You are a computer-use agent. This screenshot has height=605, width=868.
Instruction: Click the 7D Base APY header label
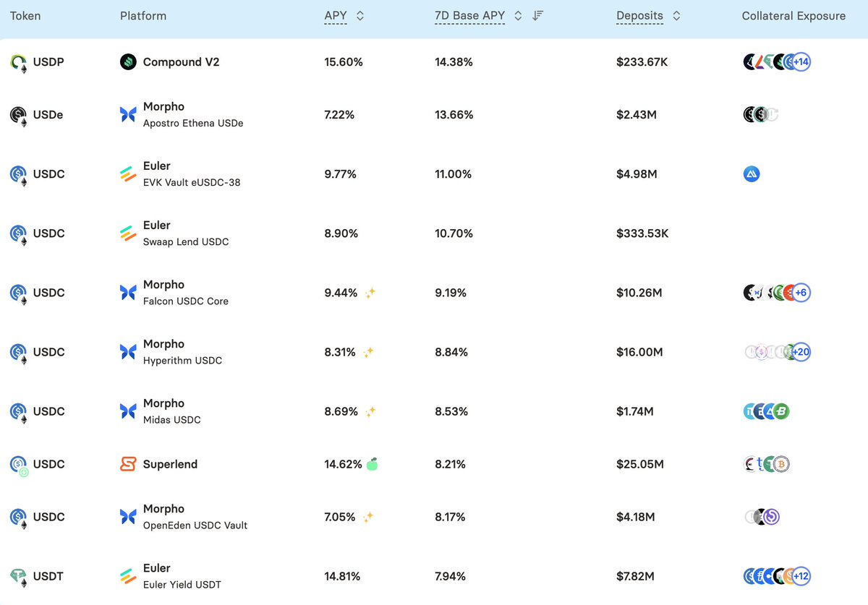(470, 16)
